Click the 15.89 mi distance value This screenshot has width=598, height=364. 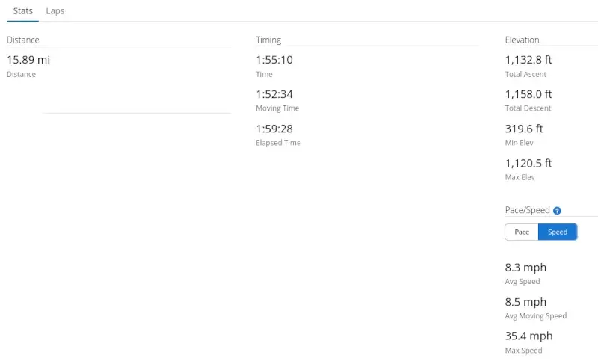28,60
